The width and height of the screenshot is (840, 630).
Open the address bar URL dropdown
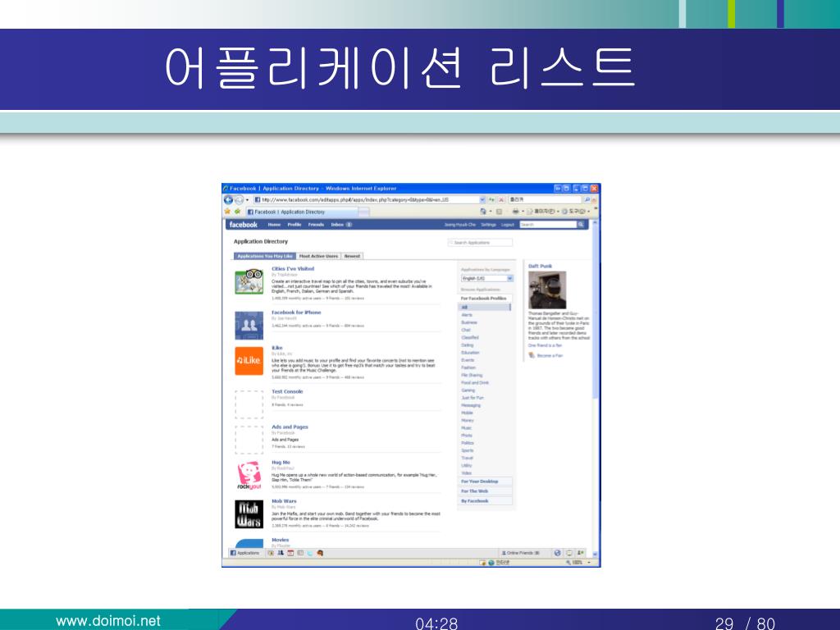(x=482, y=200)
